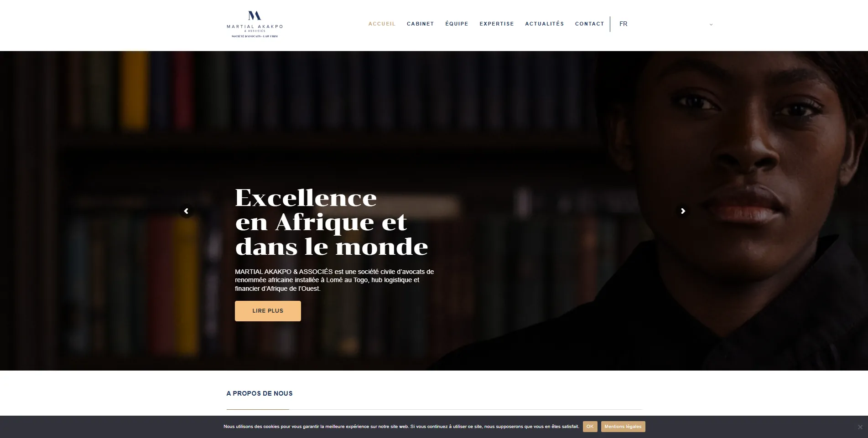Click the Martial Akakpo & Associés logo
The width and height of the screenshot is (868, 438).
click(x=255, y=24)
